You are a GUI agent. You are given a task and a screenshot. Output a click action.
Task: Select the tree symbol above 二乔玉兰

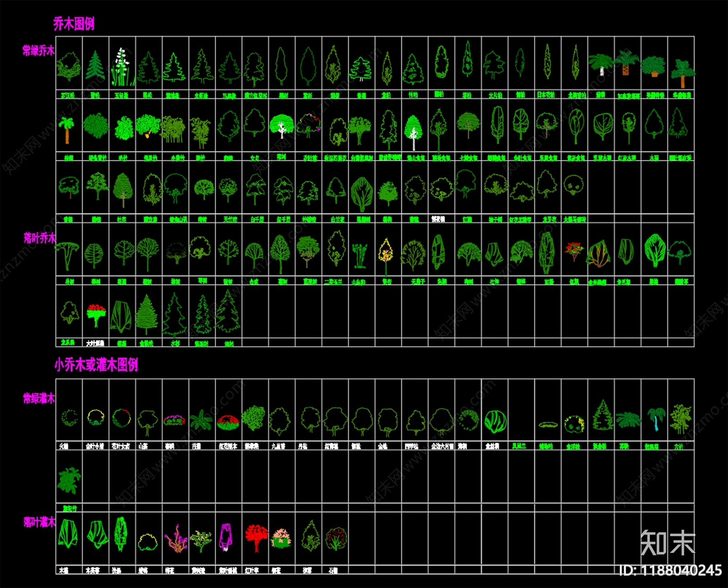(336, 248)
